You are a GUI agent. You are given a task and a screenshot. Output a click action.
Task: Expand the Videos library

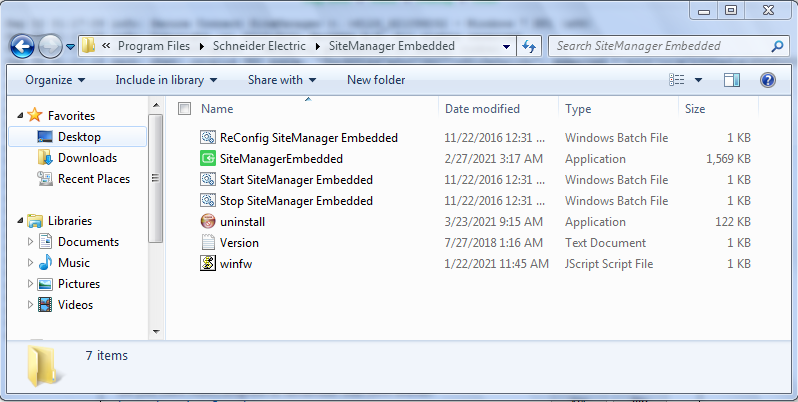coord(30,305)
